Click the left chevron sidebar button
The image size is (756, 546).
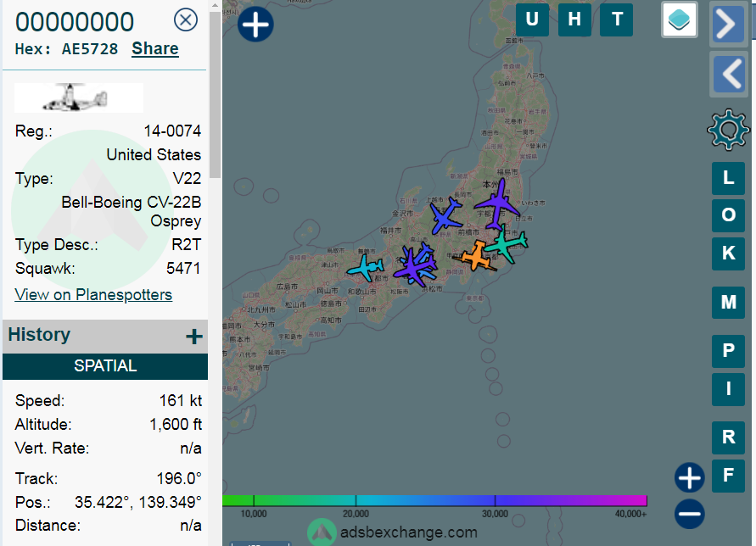click(728, 74)
